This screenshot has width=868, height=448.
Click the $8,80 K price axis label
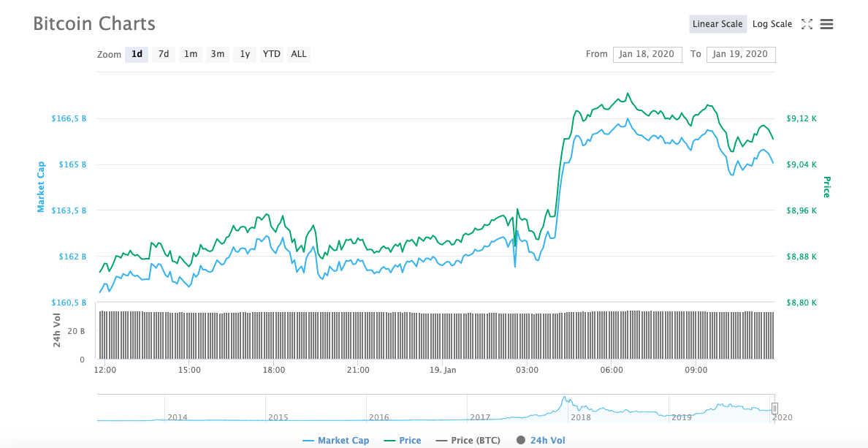tap(801, 303)
